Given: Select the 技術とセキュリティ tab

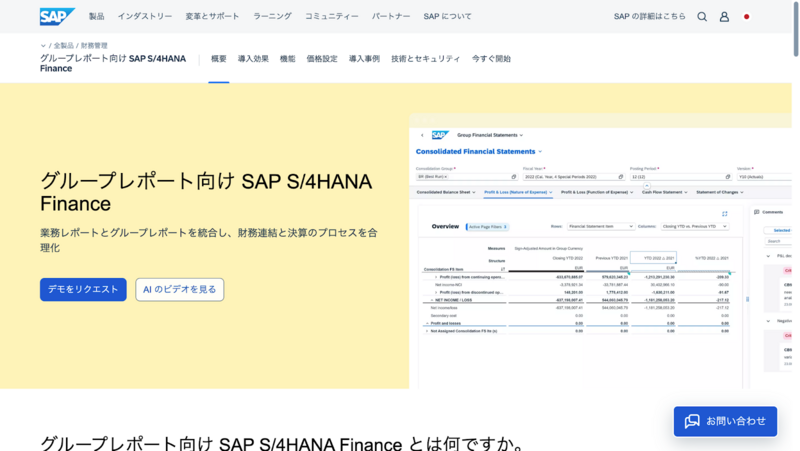Looking at the screenshot, I should pos(426,59).
